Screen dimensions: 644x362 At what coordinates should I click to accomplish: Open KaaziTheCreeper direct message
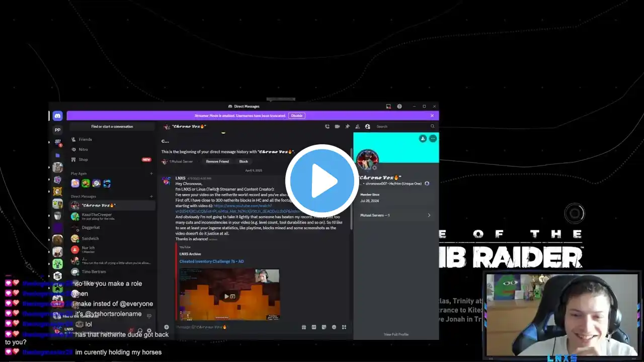pyautogui.click(x=112, y=216)
